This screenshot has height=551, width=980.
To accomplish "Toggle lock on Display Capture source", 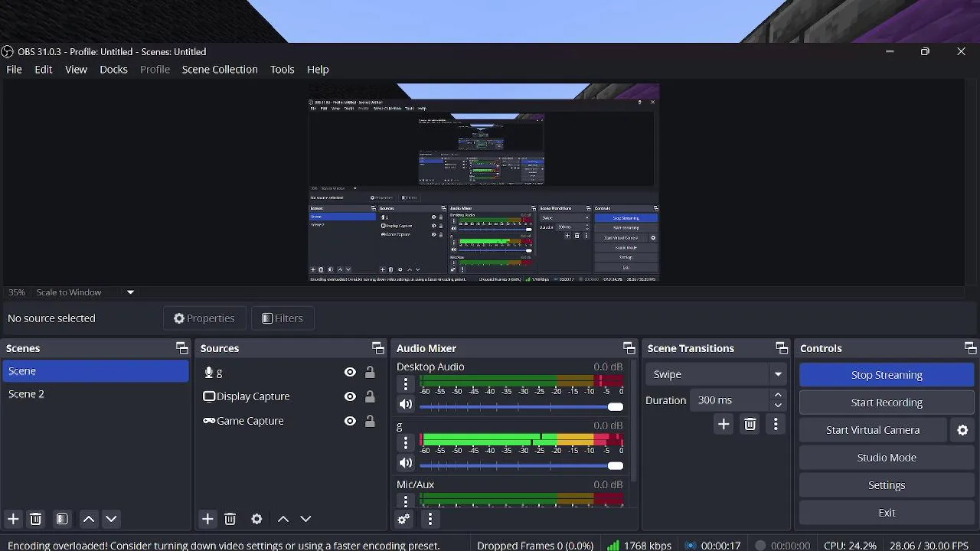I will click(370, 396).
